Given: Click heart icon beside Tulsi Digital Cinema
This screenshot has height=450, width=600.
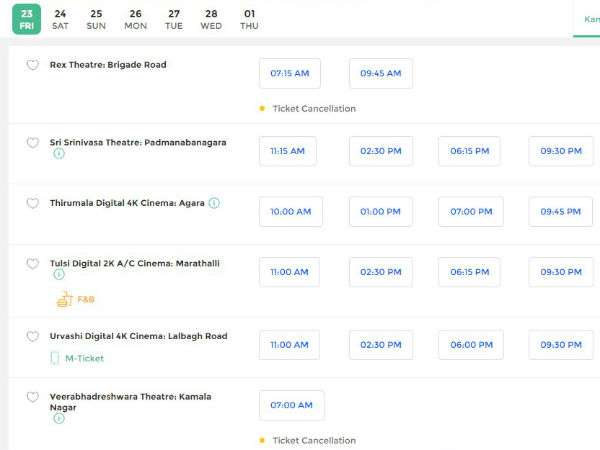Looking at the screenshot, I should pos(32,264).
